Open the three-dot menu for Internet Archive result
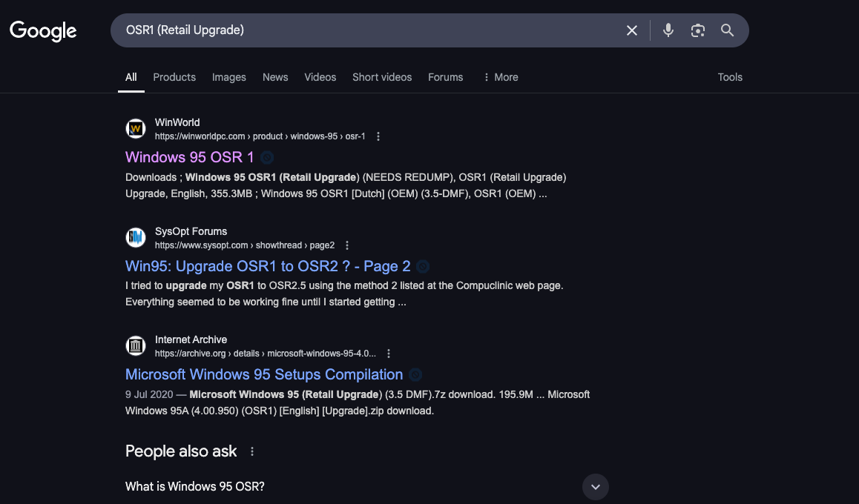 coord(389,354)
